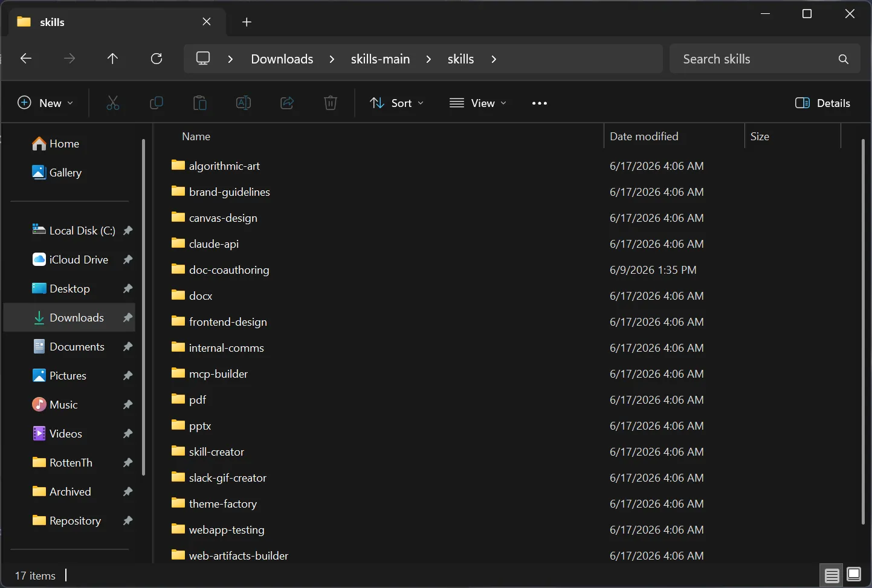Unpin Downloads from Quick access sidebar
The width and height of the screenshot is (872, 588).
128,318
